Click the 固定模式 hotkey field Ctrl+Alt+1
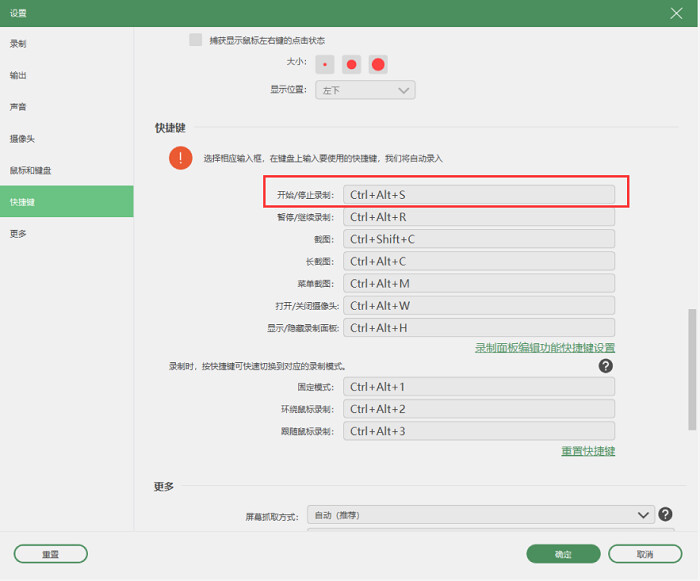Screen dimensions: 700x581 (x=479, y=387)
